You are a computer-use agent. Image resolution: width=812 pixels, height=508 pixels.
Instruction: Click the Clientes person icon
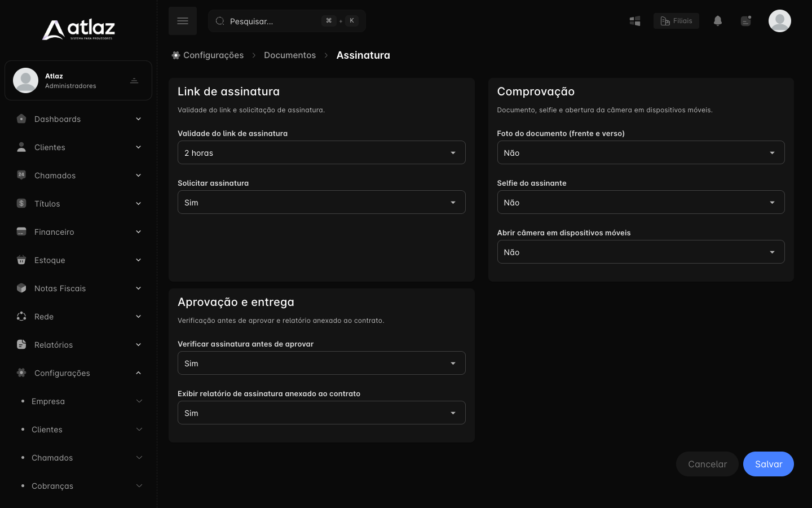(x=21, y=147)
